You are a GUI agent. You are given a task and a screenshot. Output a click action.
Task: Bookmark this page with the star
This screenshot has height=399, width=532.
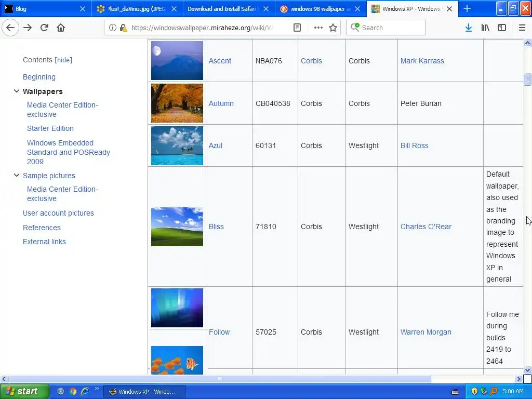coord(333,28)
